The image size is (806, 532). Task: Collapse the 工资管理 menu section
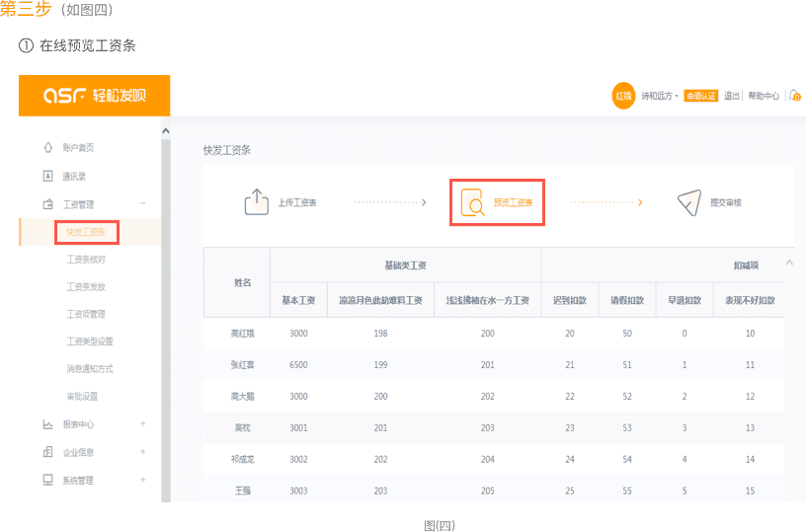(x=143, y=204)
